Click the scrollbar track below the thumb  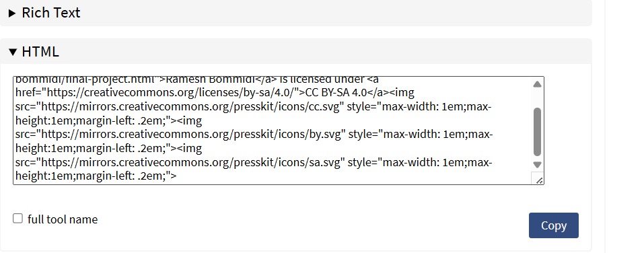coord(537,159)
